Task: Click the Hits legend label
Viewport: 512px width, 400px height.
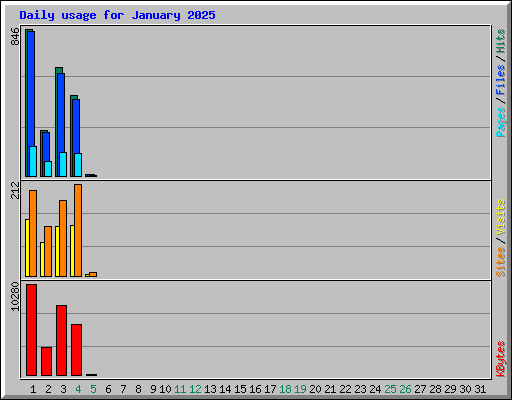Action: [500, 41]
